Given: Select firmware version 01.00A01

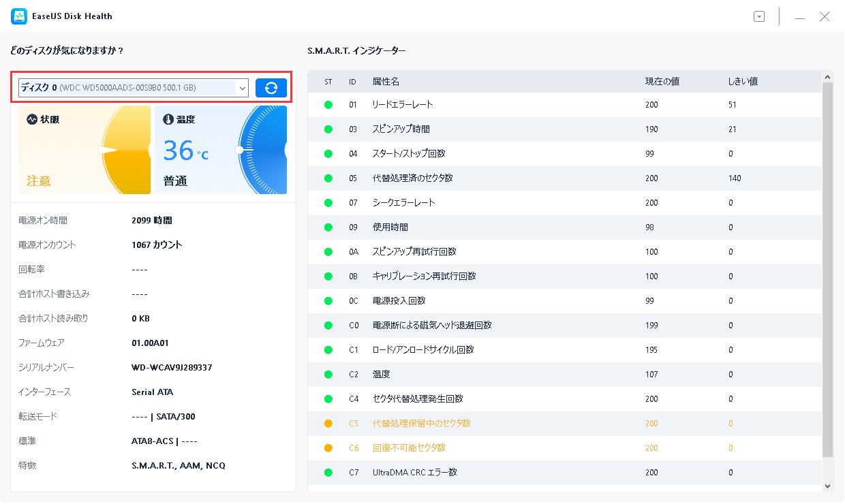Looking at the screenshot, I should (x=150, y=343).
